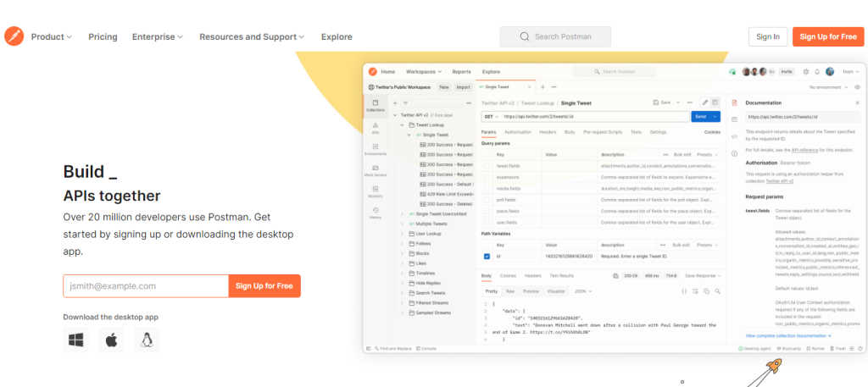
Task: Tick the user.fields param checkbox
Action: click(x=487, y=222)
